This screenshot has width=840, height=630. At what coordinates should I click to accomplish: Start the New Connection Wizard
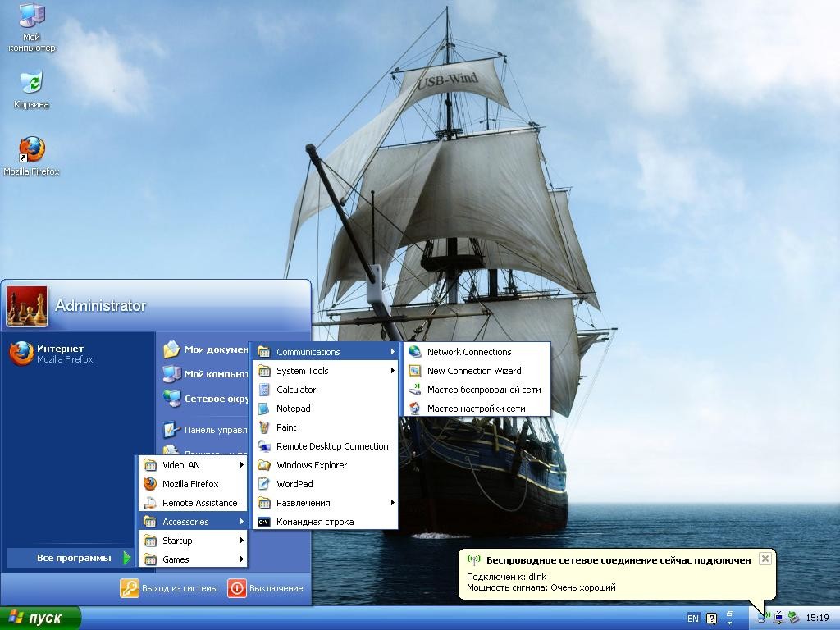pyautogui.click(x=477, y=371)
